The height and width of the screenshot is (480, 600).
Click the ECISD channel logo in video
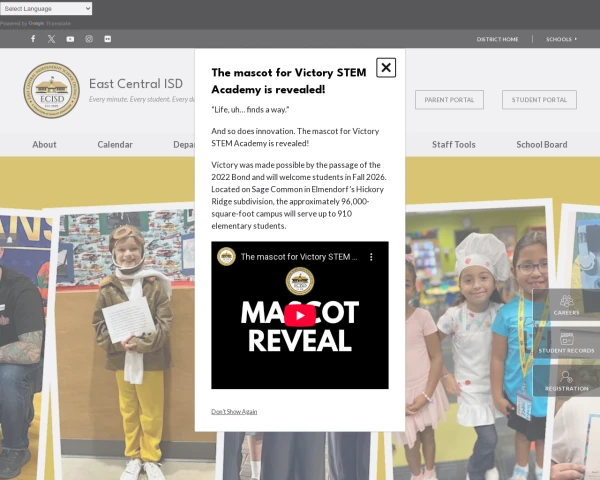click(x=226, y=256)
